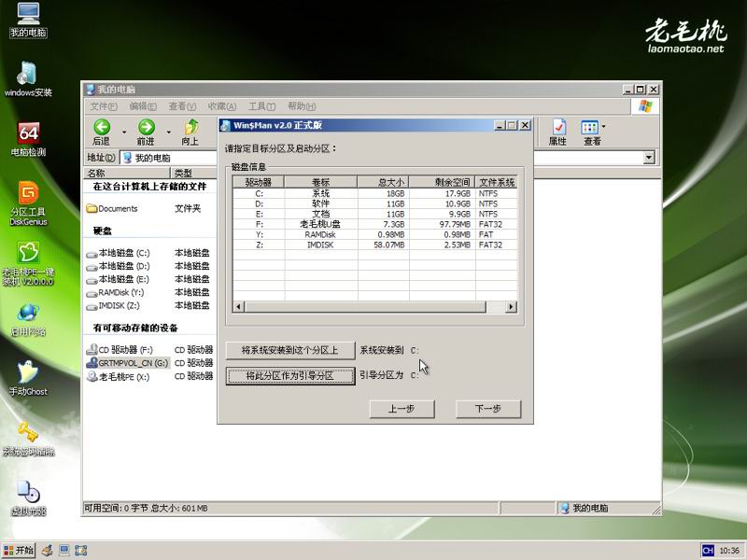This screenshot has width=747, height=560.
Task: Open the 虚拟光驱 desktop icon
Action: tap(28, 498)
